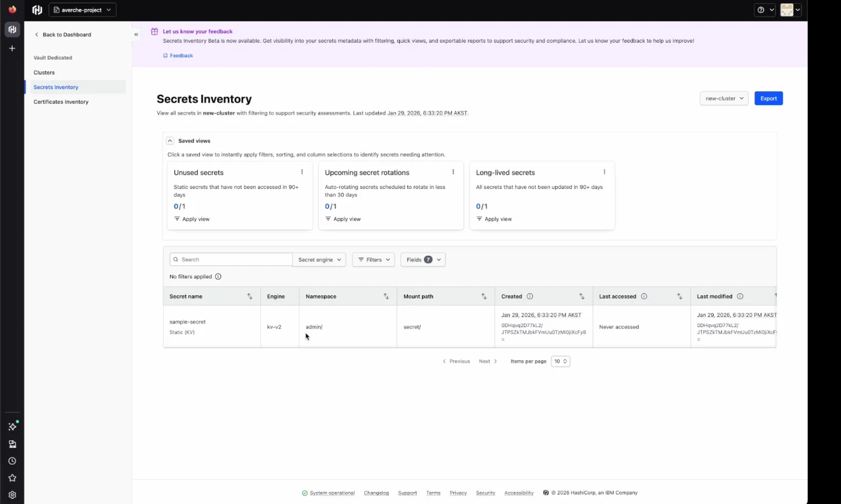841x504 pixels.
Task: Open the Fields dropdown above the table
Action: pos(423,259)
